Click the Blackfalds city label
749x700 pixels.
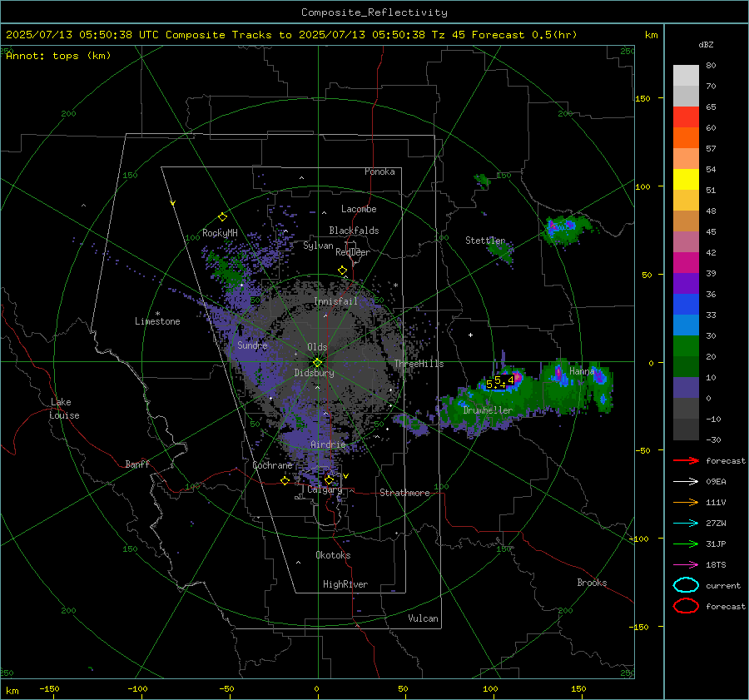354,231
